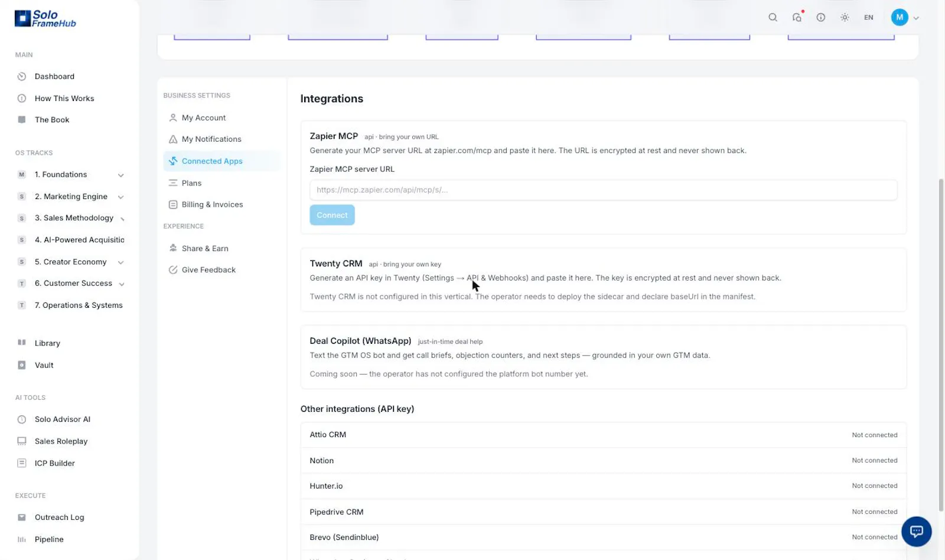This screenshot has height=560, width=945.
Task: Open 7. Operations & Systems track
Action: pyautogui.click(x=79, y=305)
